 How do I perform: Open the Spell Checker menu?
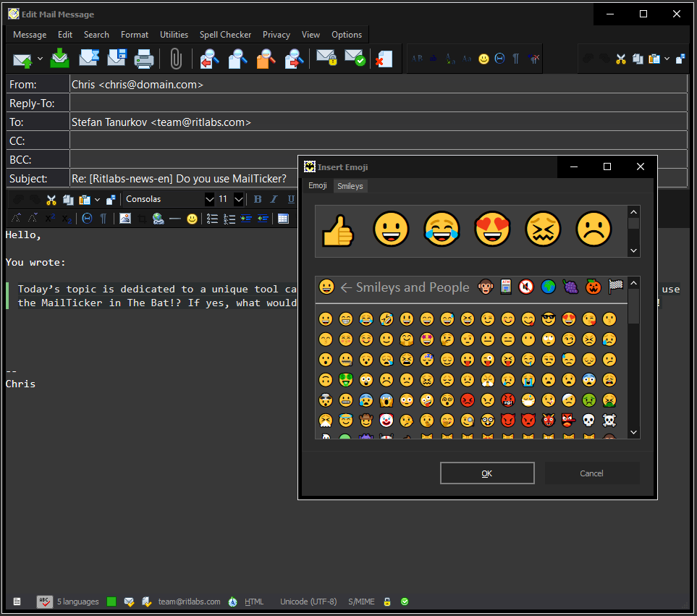pos(225,35)
